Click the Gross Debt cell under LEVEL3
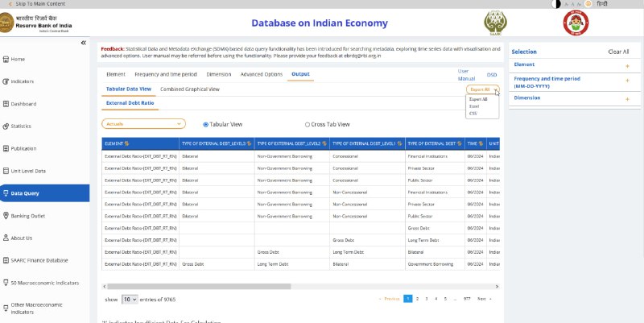 point(217,264)
